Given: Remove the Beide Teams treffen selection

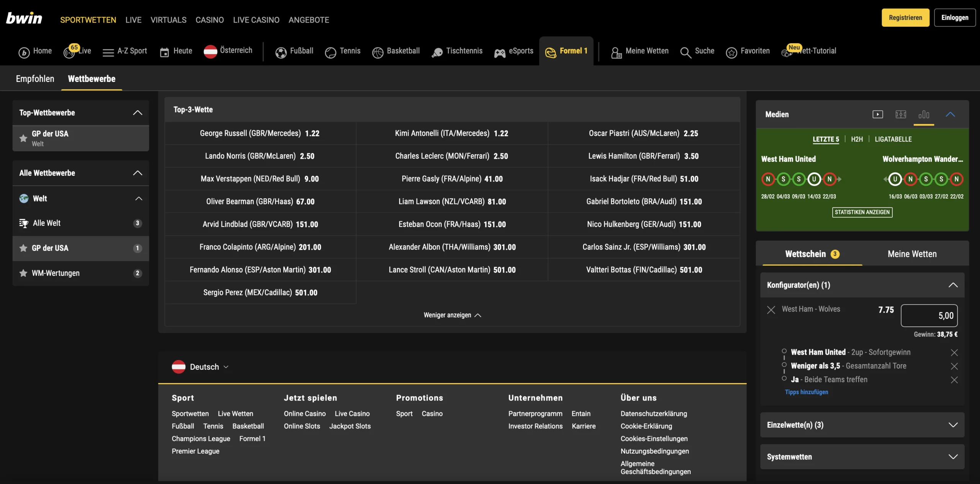Looking at the screenshot, I should (x=954, y=380).
